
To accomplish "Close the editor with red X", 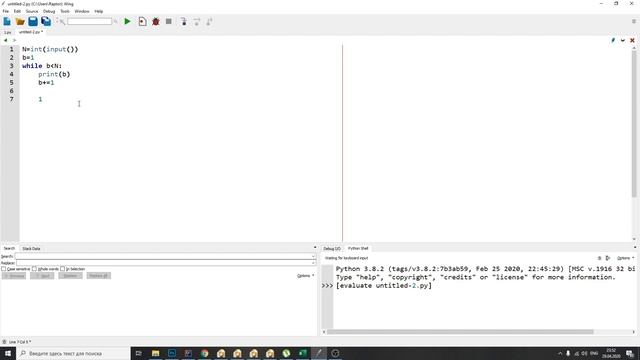I will click(632, 40).
